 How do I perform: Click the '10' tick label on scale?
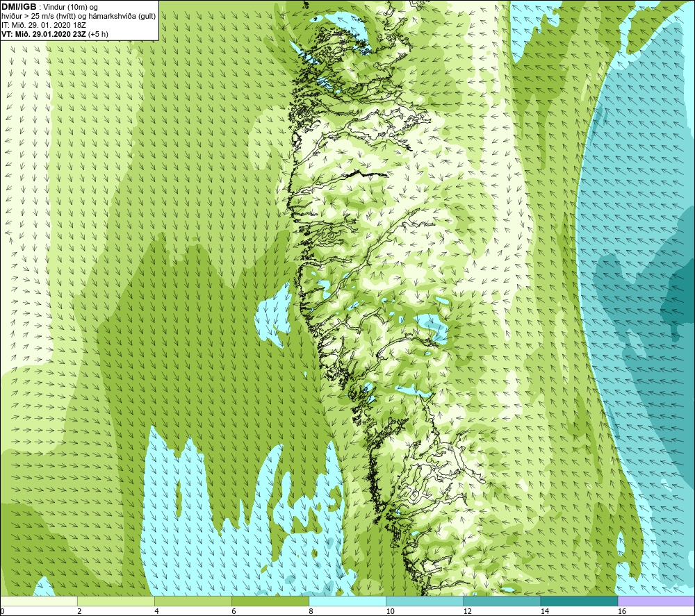pyautogui.click(x=390, y=611)
